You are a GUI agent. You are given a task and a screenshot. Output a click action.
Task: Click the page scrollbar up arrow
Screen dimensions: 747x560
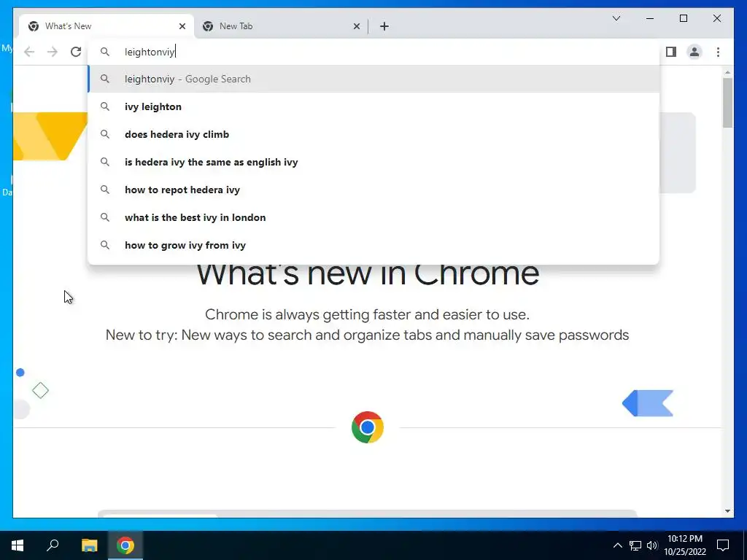click(x=727, y=72)
